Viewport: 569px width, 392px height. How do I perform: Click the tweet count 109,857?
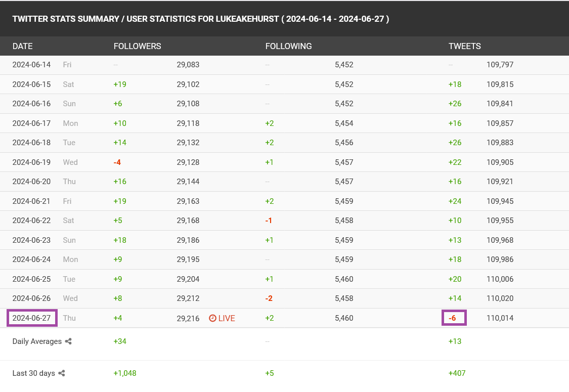click(x=500, y=123)
